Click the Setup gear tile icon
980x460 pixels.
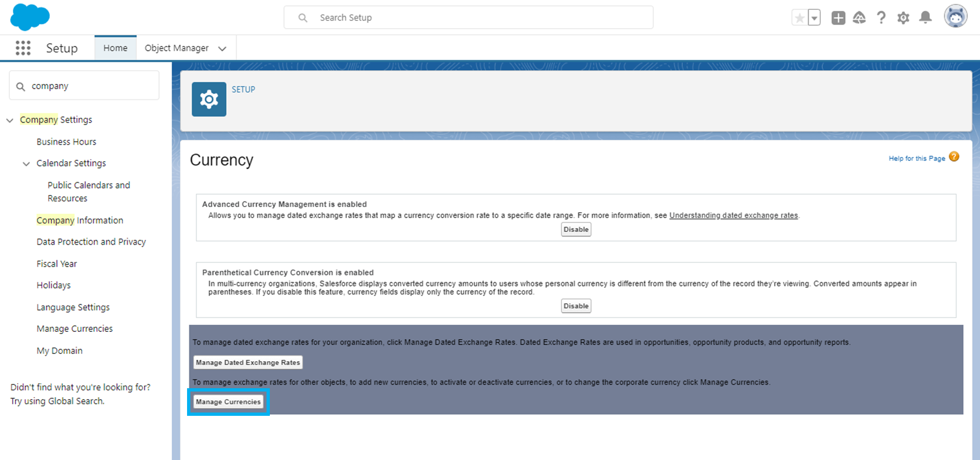click(x=209, y=99)
